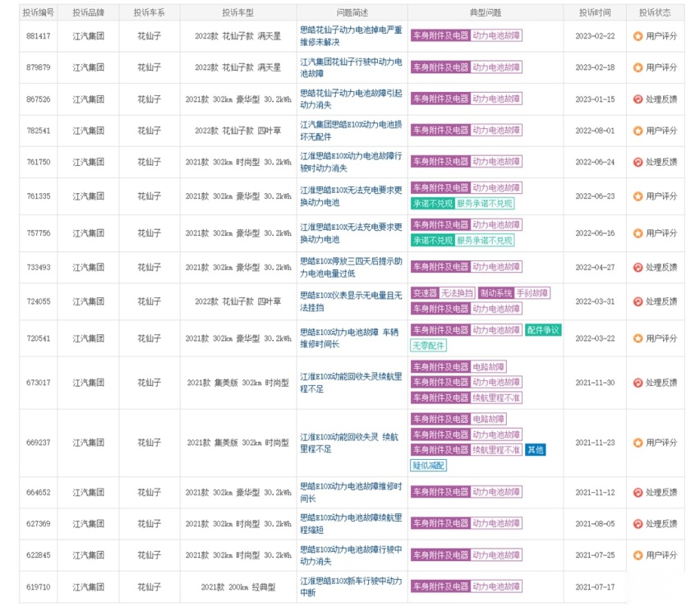
Task: Click the 处理反馈 status icon for complaint 724055
Action: [638, 301]
